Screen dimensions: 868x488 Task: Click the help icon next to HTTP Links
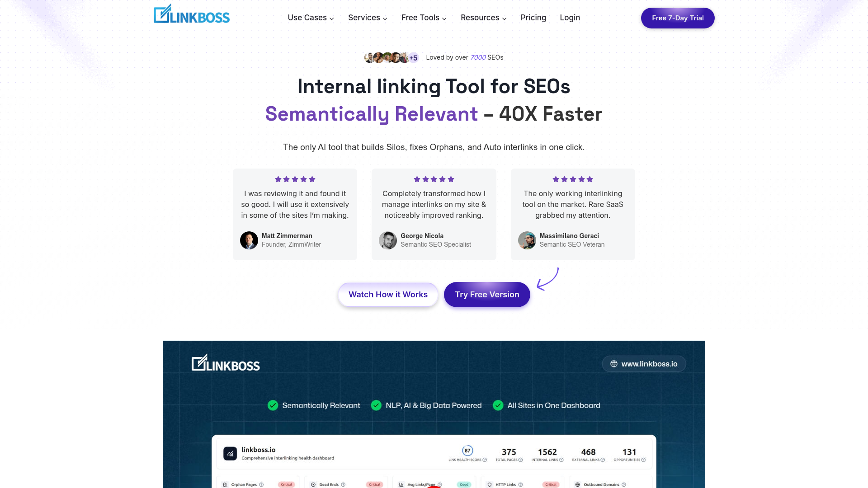520,485
